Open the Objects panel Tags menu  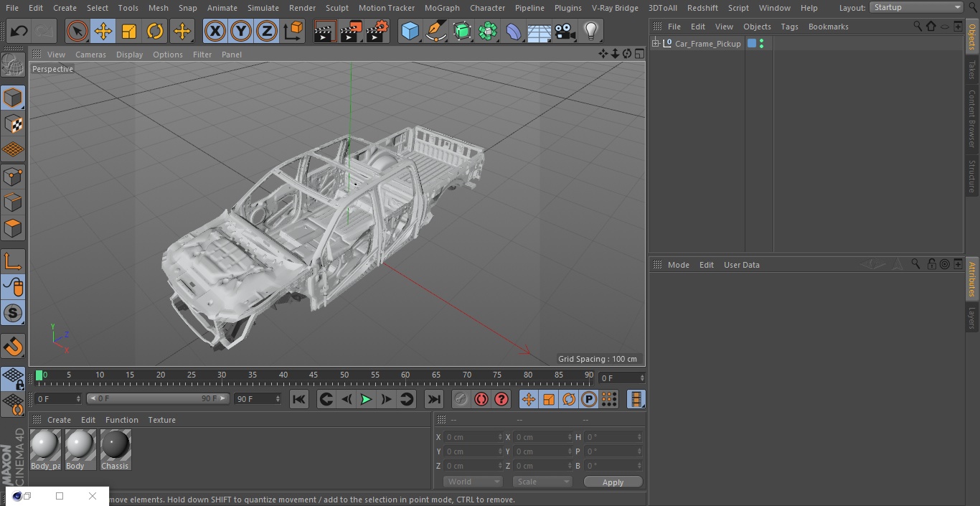click(x=789, y=27)
